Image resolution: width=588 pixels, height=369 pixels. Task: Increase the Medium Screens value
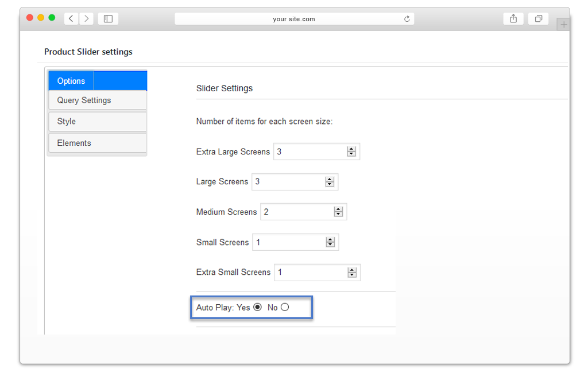pyautogui.click(x=338, y=209)
